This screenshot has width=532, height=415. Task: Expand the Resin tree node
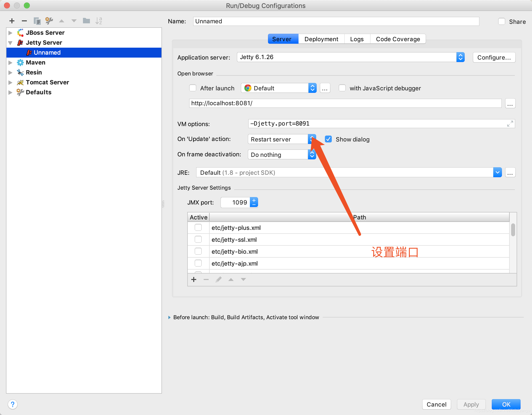[10, 72]
